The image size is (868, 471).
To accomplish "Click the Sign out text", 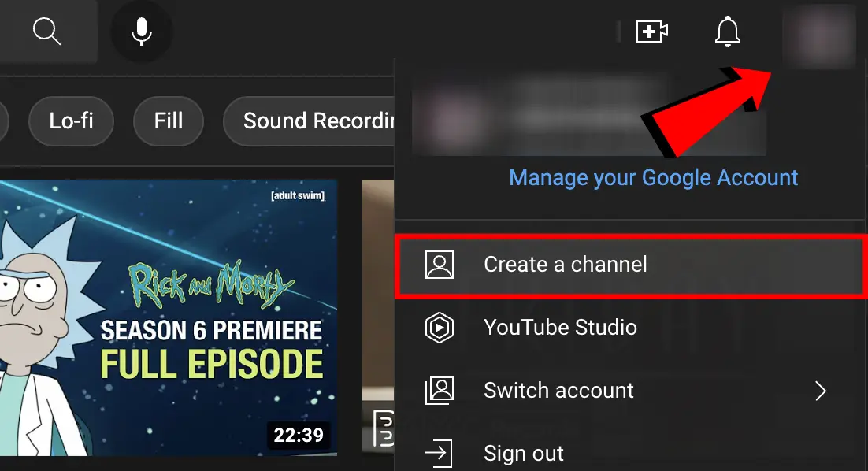I will tap(524, 454).
